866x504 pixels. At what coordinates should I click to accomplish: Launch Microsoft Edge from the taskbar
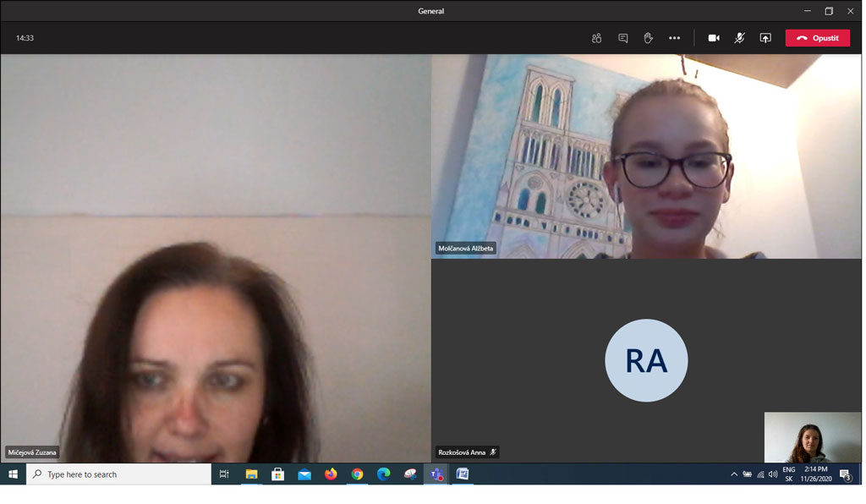[x=384, y=474]
